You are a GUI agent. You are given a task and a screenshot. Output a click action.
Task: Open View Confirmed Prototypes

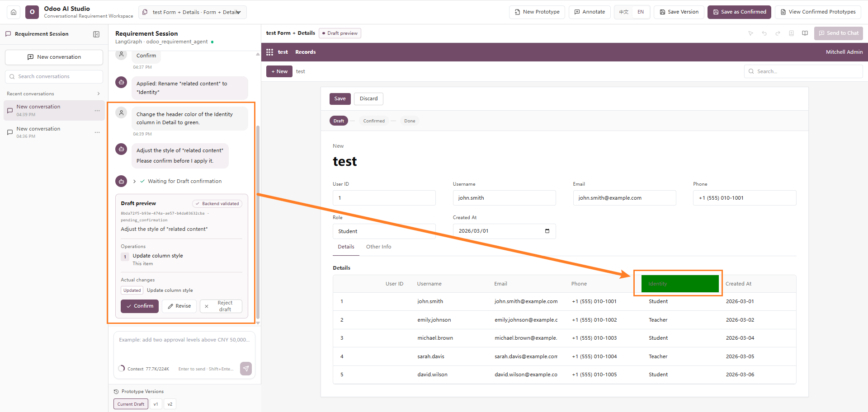(x=818, y=12)
